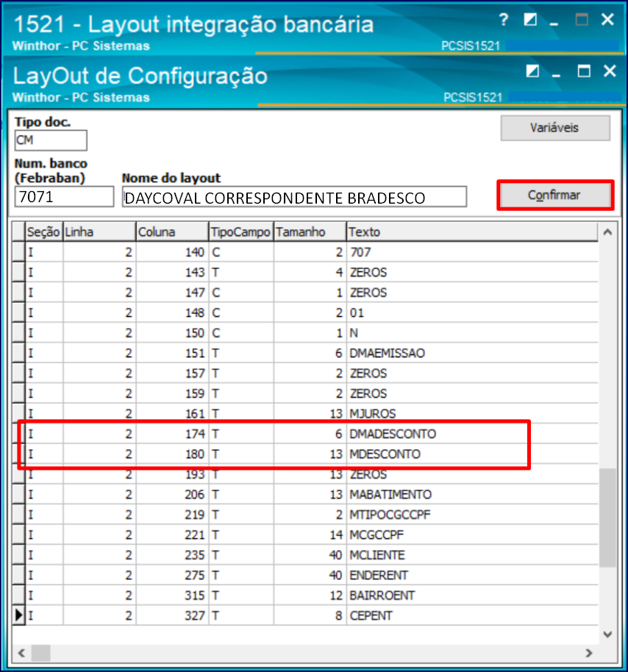Select the Tamanho column header

(x=310, y=232)
